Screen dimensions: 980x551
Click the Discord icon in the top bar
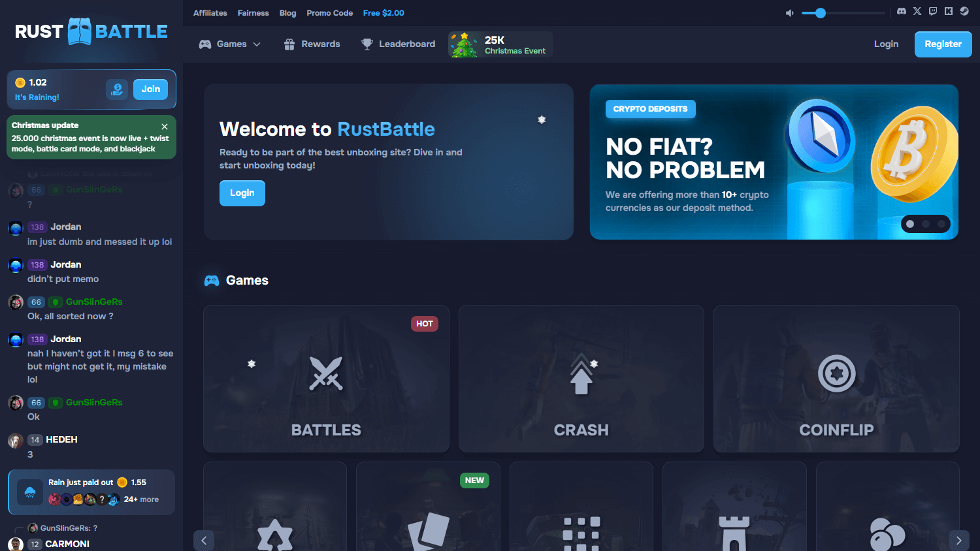(901, 11)
